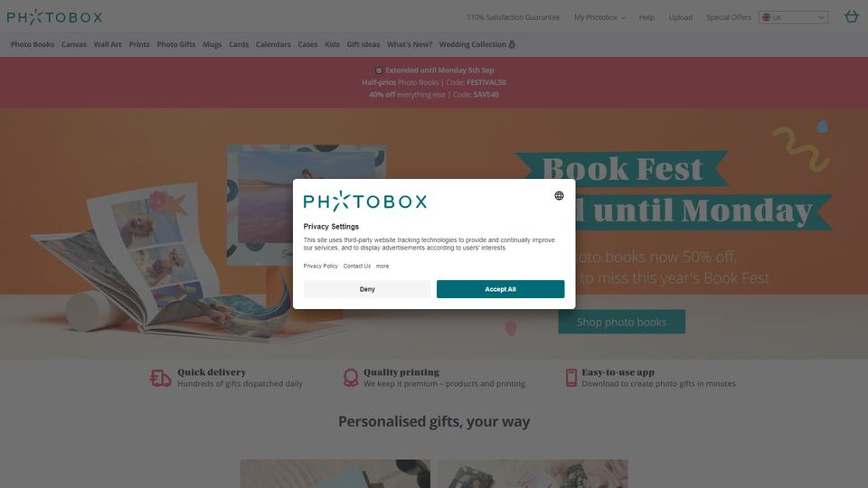
Task: Click the Quick delivery truck icon
Action: (x=161, y=379)
